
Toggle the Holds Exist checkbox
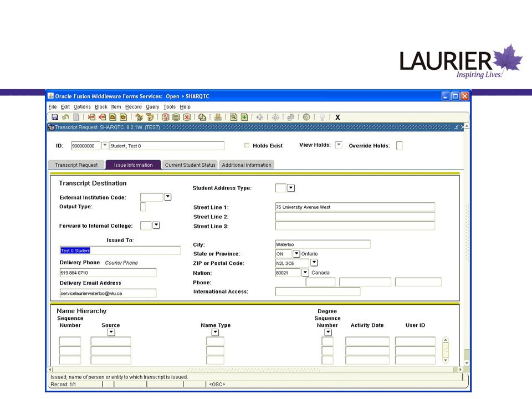click(x=247, y=145)
